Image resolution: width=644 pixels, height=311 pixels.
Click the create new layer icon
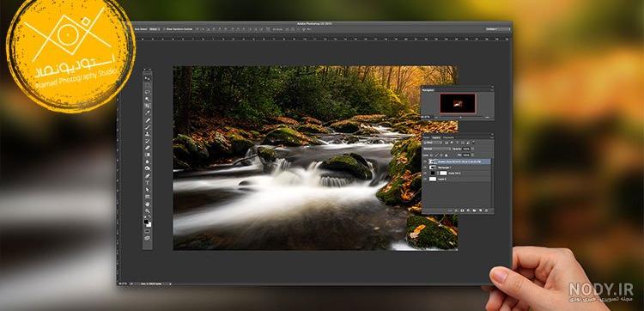click(x=480, y=210)
